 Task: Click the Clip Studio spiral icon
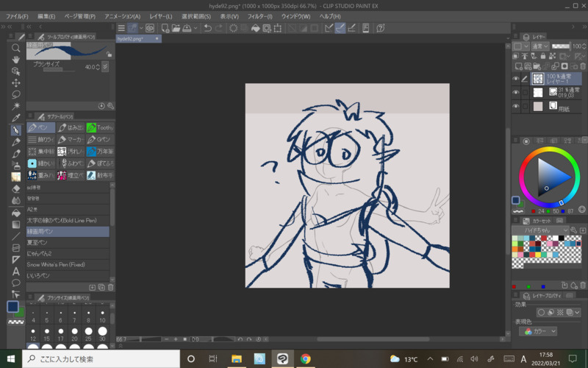(150, 28)
